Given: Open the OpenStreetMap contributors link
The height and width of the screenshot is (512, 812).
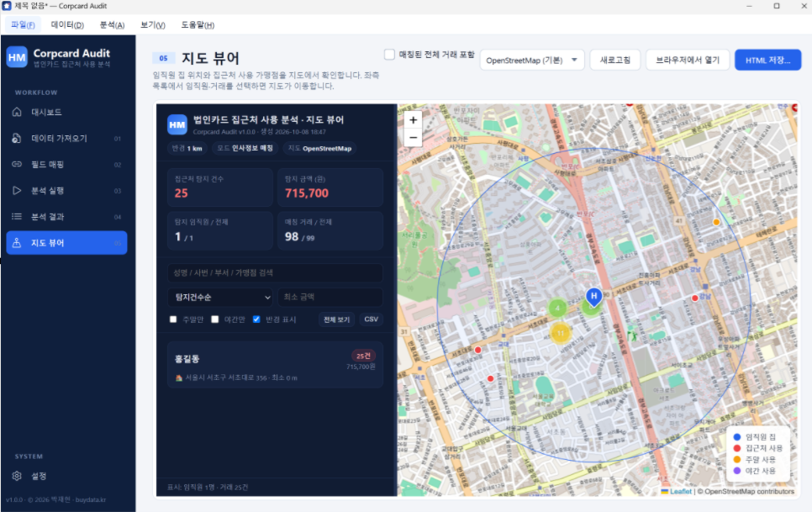Looking at the screenshot, I should (x=749, y=491).
